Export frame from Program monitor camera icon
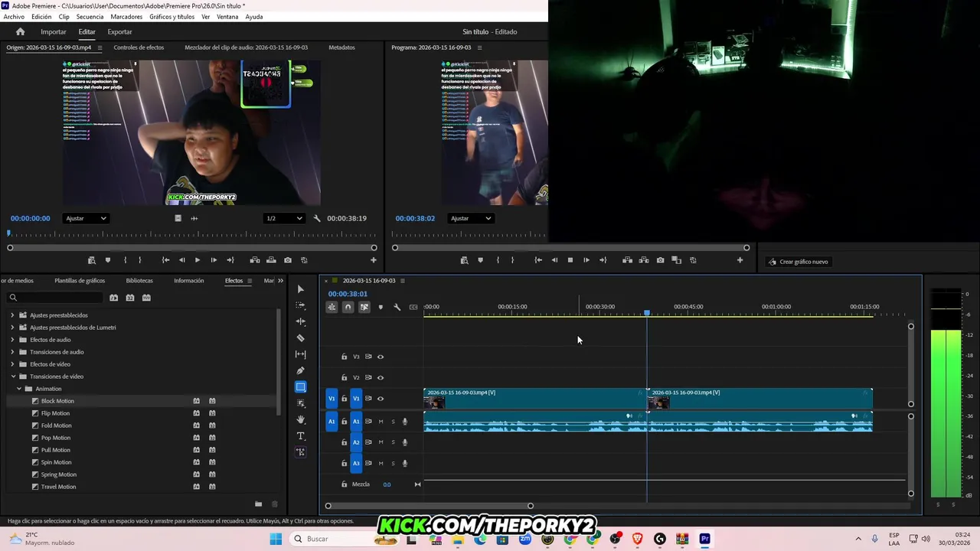The height and width of the screenshot is (551, 980). (660, 260)
